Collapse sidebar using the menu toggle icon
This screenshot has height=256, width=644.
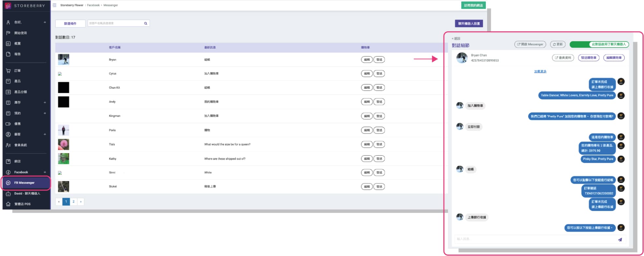[x=54, y=5]
